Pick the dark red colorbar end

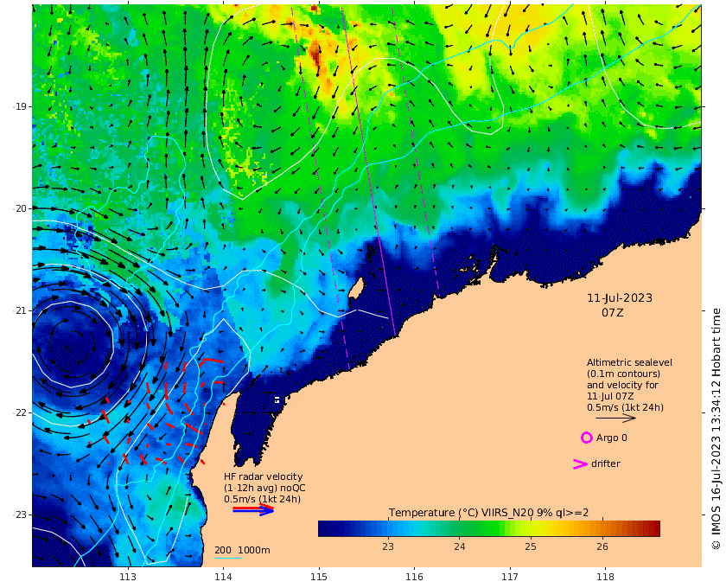(x=657, y=528)
